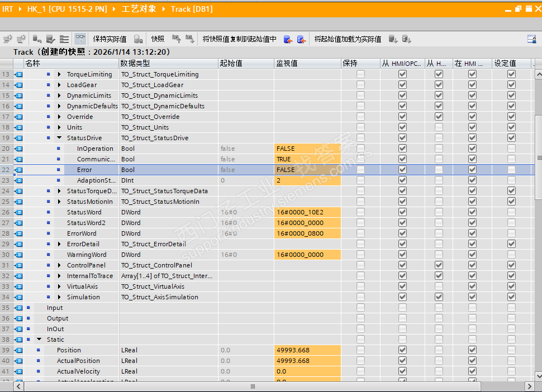Click the tag icon of row 28 ErrorWord
This screenshot has height=392, width=542.
(x=18, y=233)
